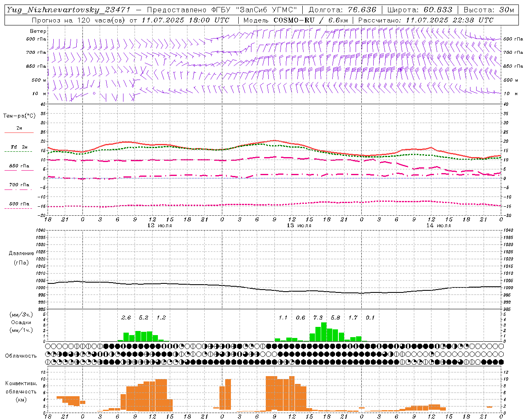The height and width of the screenshot is (420, 525).
Task: Click the Ветер wind panel label
Action: 38,31
